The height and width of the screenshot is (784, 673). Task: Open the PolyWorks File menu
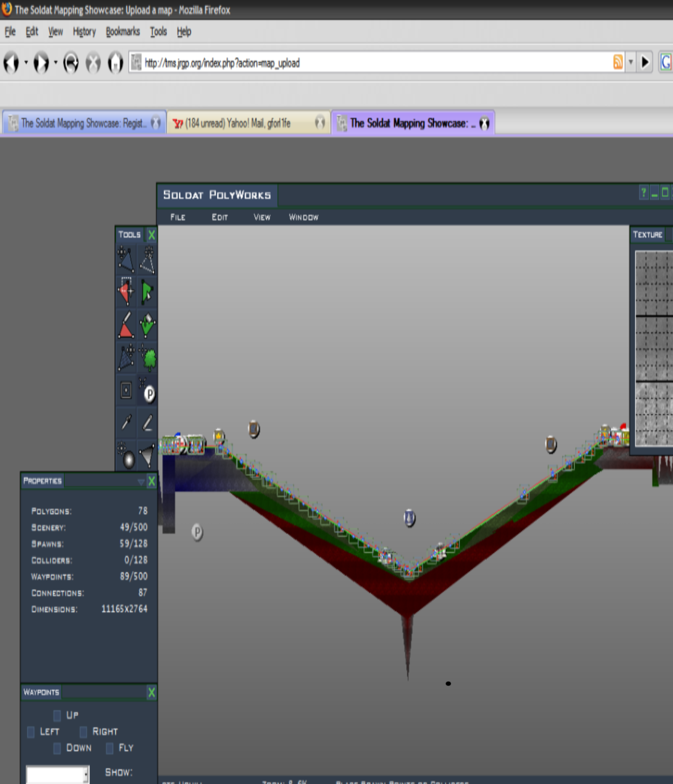(x=178, y=217)
